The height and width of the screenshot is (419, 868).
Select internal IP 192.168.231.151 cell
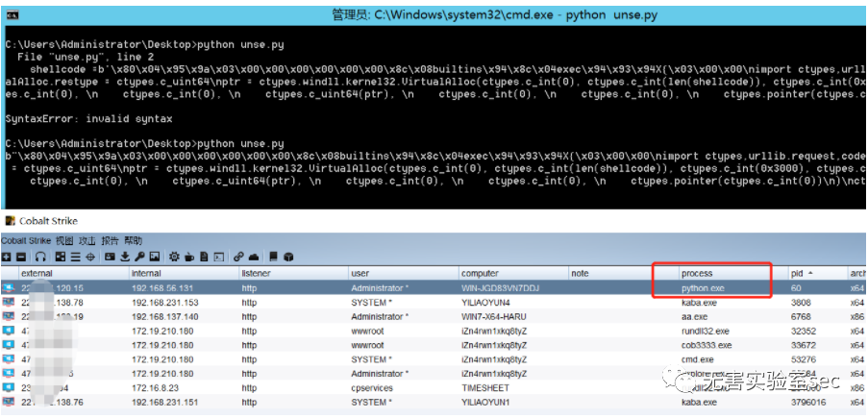[x=165, y=403]
